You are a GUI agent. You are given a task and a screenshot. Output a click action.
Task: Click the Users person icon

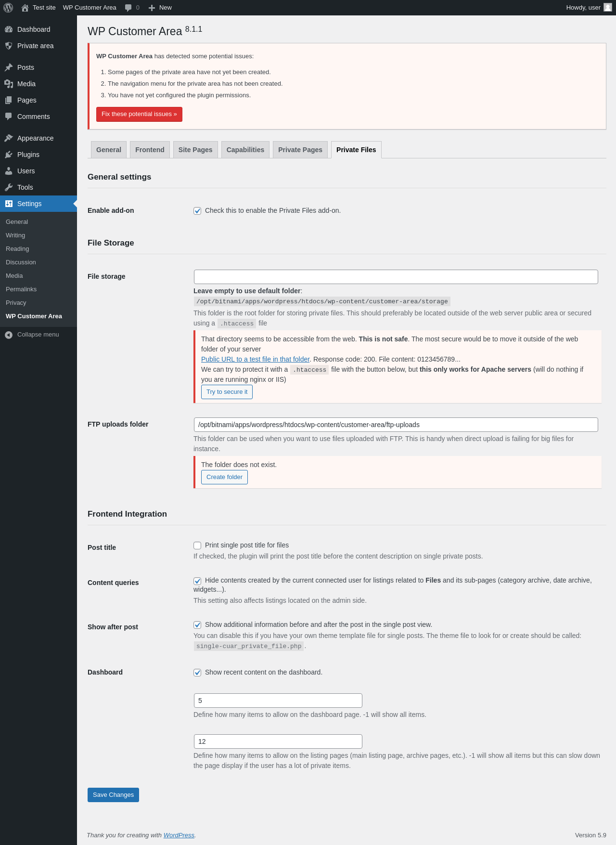(x=9, y=171)
